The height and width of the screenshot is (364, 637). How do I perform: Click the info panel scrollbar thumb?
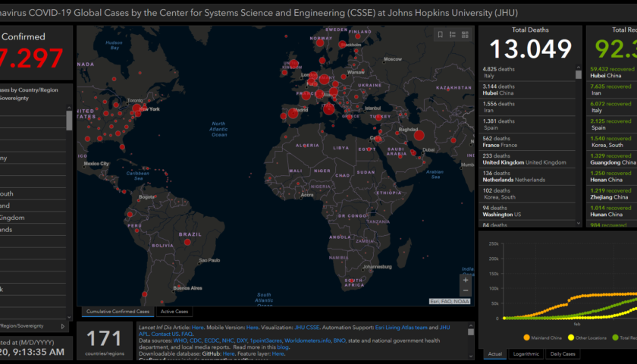pos(471,332)
